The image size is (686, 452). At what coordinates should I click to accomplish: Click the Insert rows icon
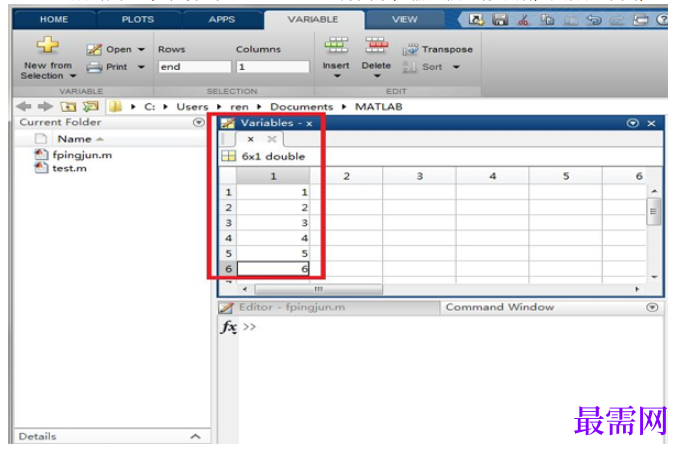tap(336, 45)
